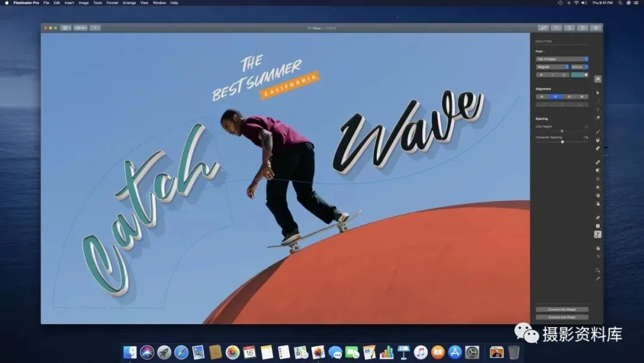Select the Zoom magnifier tool

[597, 270]
